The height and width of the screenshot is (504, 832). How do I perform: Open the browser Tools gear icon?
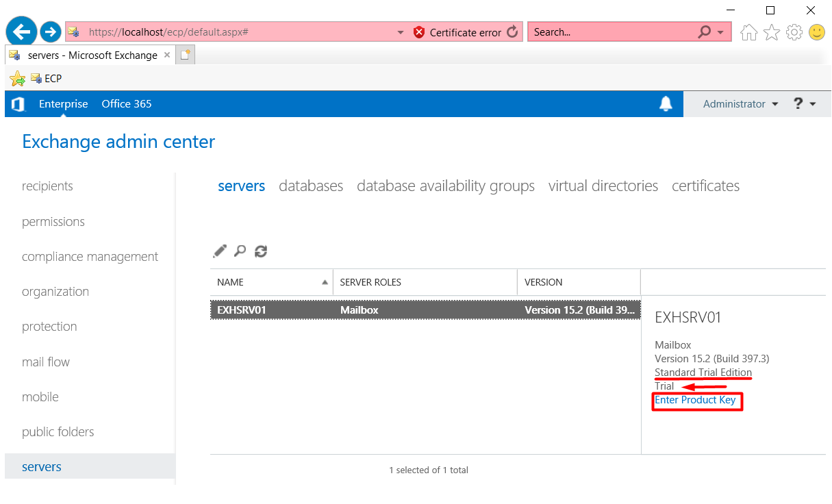tap(794, 32)
